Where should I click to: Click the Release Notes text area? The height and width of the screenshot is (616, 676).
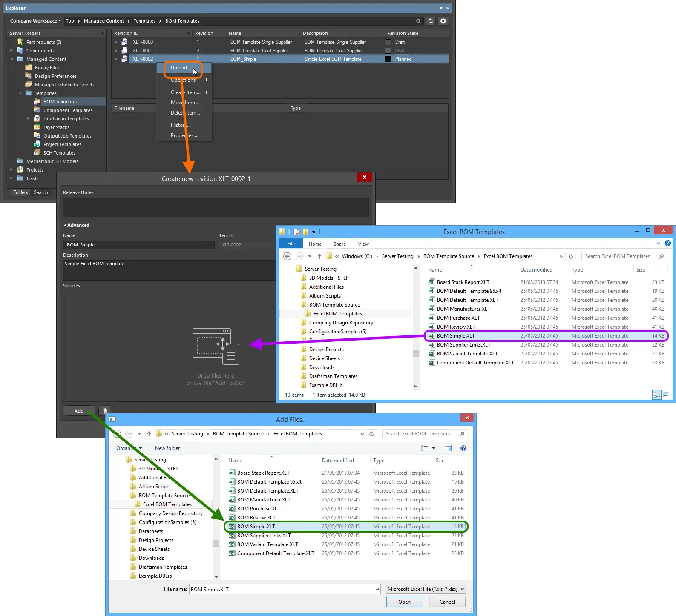coord(216,207)
